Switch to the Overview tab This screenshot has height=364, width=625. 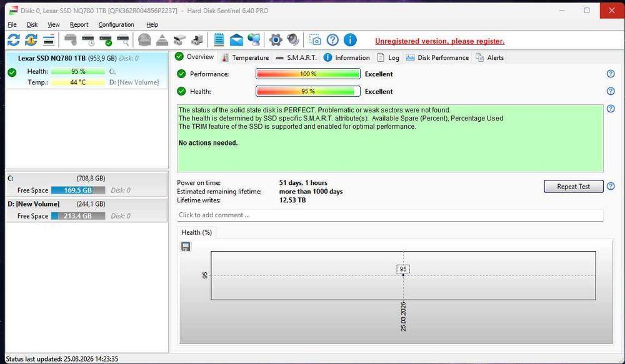[x=195, y=57]
